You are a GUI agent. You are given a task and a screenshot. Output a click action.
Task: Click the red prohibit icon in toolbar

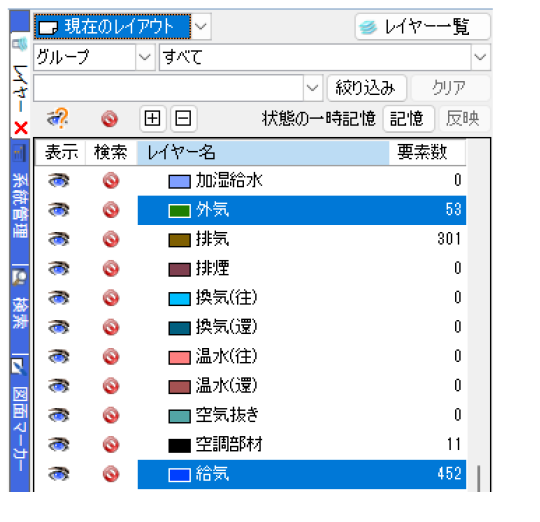(110, 119)
